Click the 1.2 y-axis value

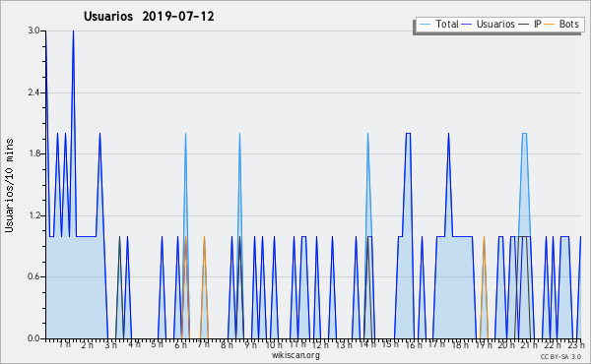(x=33, y=215)
